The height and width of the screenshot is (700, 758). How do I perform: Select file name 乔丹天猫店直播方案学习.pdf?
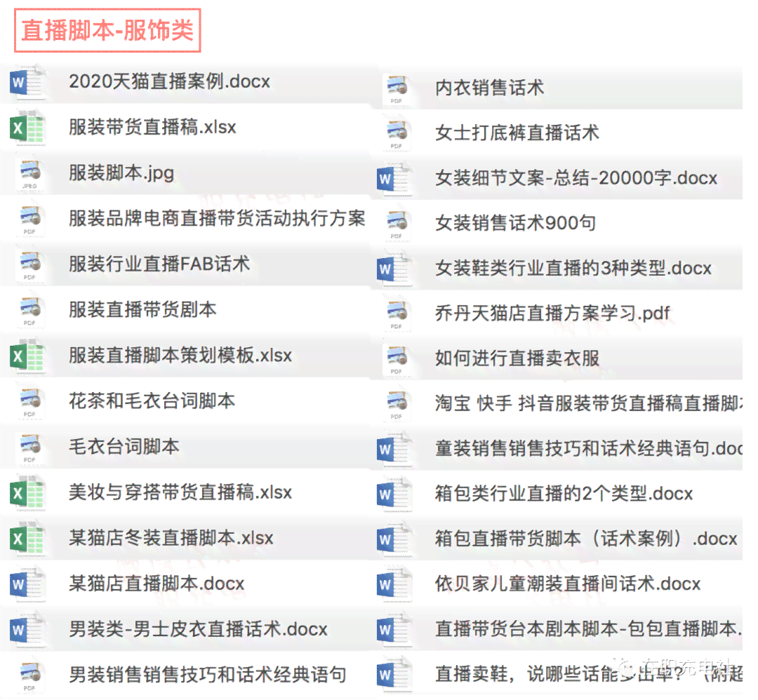(x=552, y=314)
